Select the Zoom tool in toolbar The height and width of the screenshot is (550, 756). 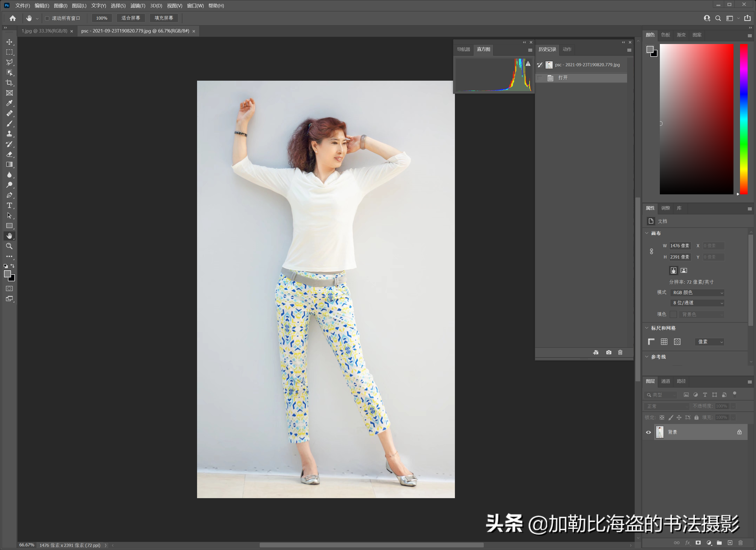tap(9, 246)
